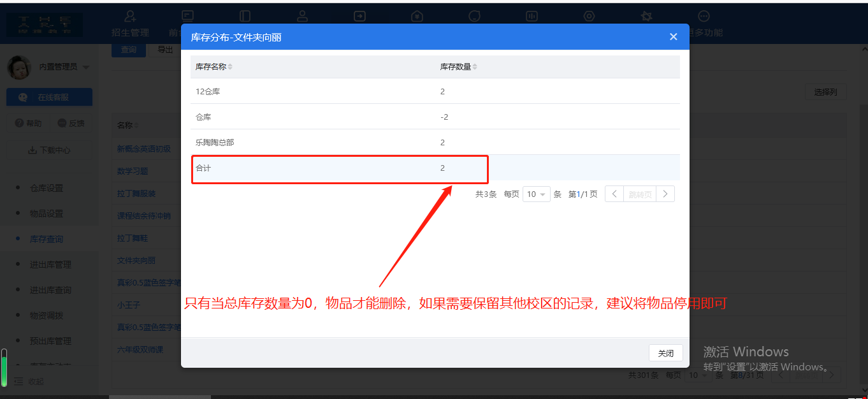Image resolution: width=868 pixels, height=399 pixels.
Task: Open the 拉丁舞鞋 item link
Action: (x=133, y=238)
